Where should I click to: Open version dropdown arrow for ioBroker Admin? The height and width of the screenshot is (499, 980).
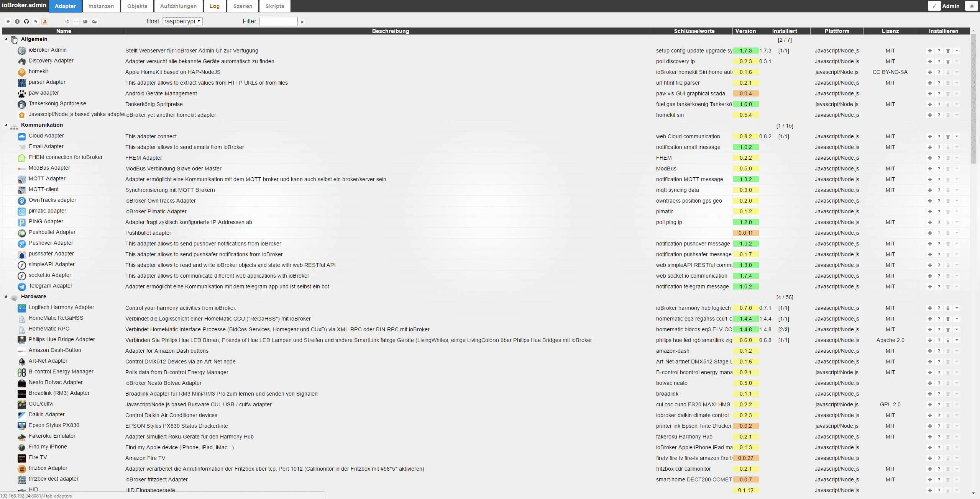(957, 51)
